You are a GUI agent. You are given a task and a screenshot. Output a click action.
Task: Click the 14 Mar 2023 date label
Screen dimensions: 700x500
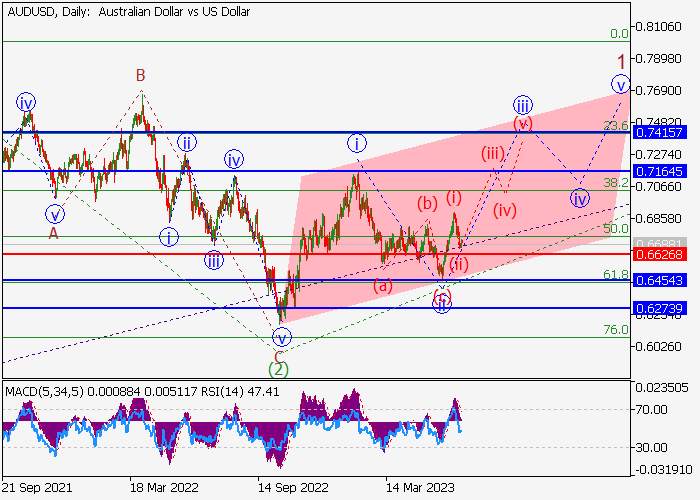click(421, 488)
